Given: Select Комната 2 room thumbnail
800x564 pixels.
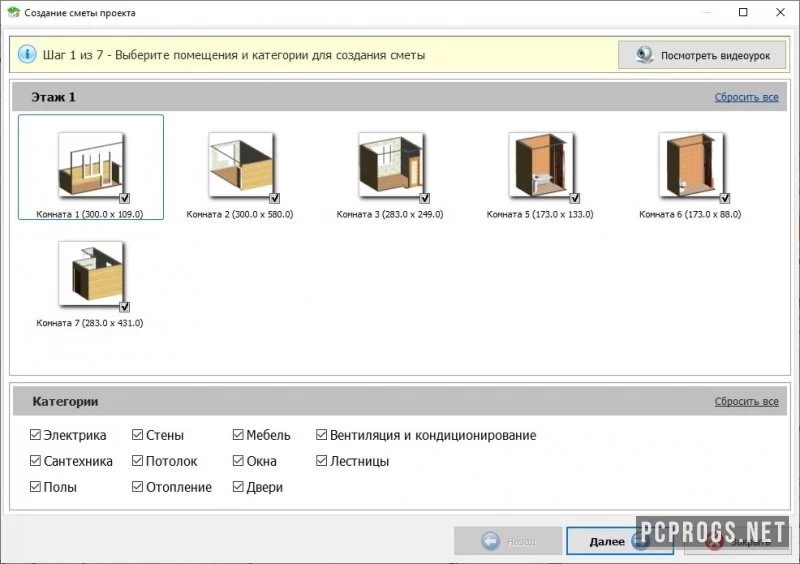Looking at the screenshot, I should pos(241,165).
